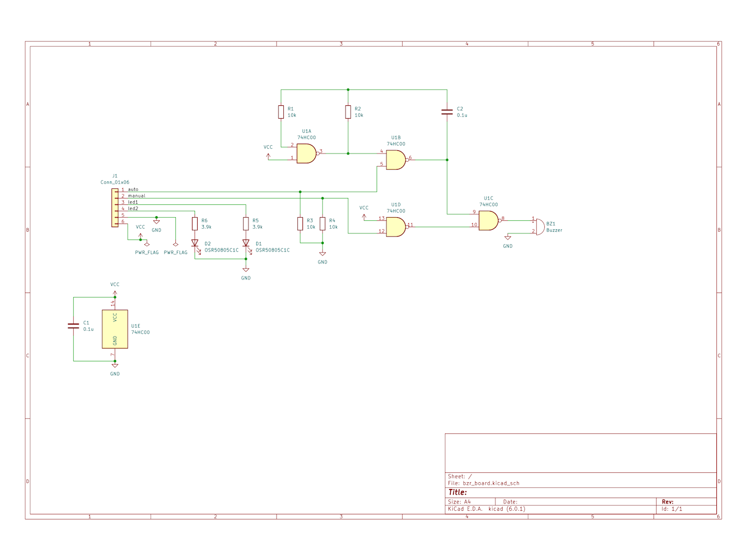Pick resistor R4 symbol

pos(323,223)
